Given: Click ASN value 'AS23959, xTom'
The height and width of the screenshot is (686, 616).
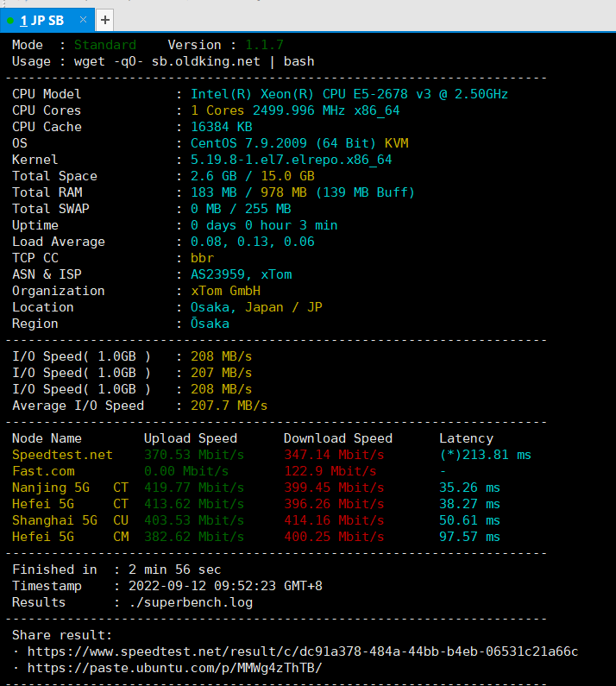Looking at the screenshot, I should (x=241, y=274).
